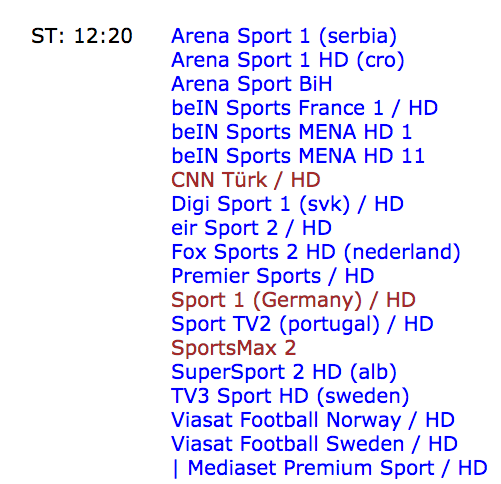Click Fox Sports 2 HD (nederland)
This screenshot has height=484, width=501.
tap(316, 252)
